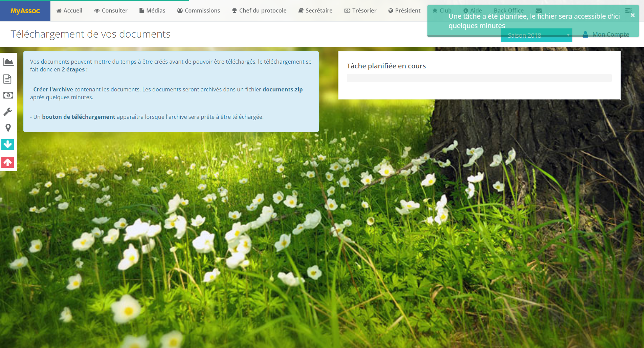Open the money banknote sidebar icon

pos(8,95)
